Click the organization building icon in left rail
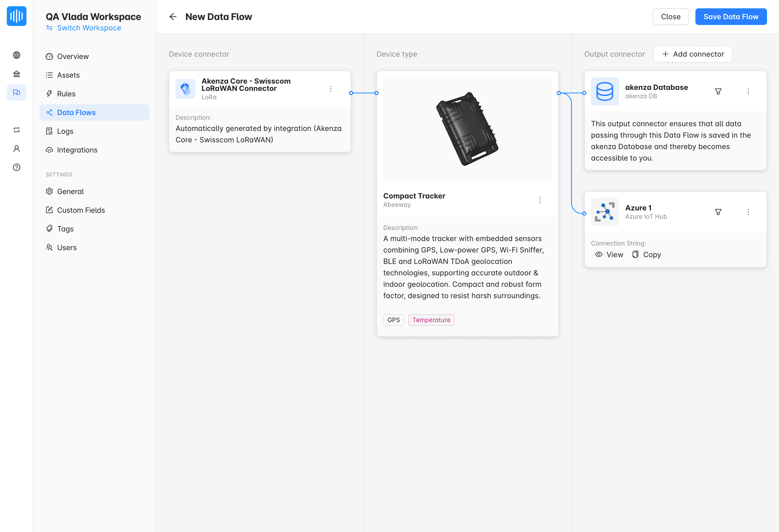 pyautogui.click(x=16, y=74)
